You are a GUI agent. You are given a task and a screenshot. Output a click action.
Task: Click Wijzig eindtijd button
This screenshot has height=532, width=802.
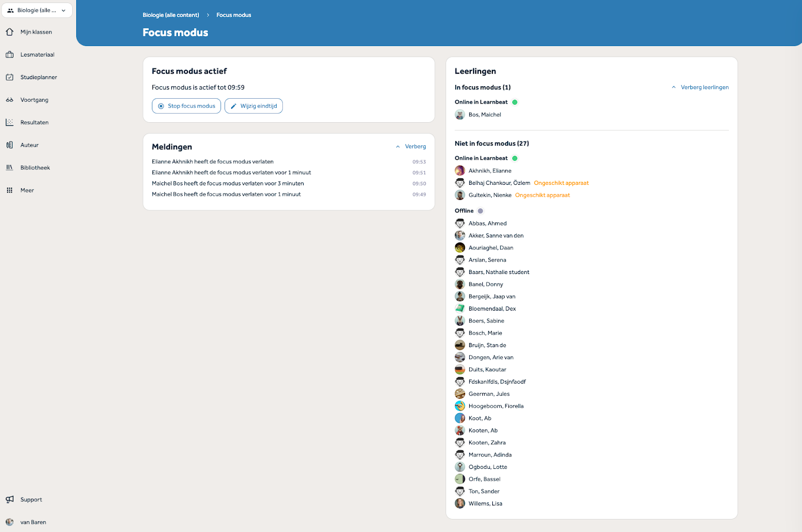pos(254,106)
